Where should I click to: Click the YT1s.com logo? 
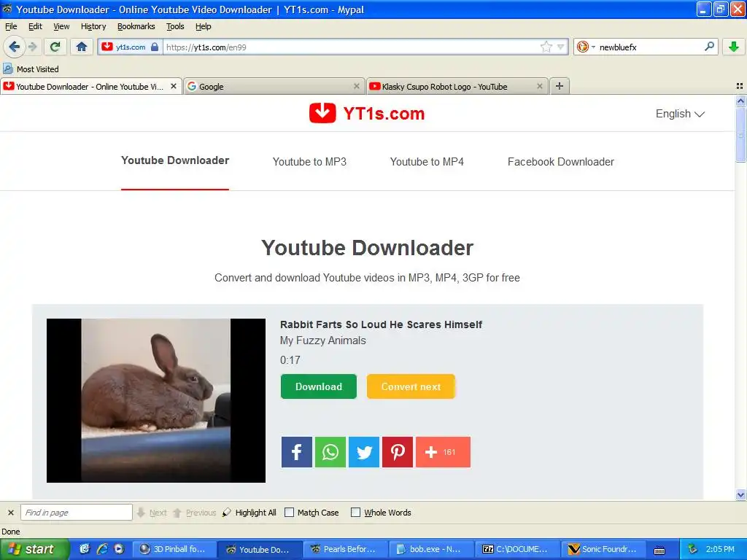pos(367,113)
